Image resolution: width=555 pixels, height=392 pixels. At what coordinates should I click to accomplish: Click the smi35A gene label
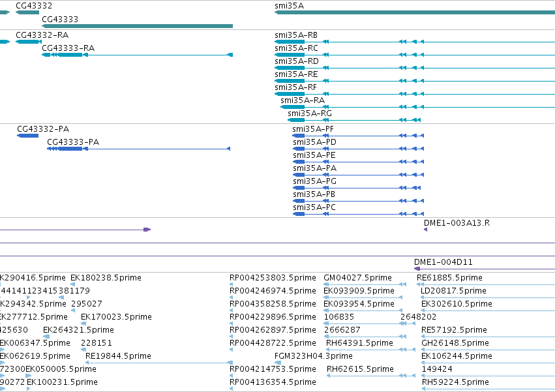click(289, 6)
